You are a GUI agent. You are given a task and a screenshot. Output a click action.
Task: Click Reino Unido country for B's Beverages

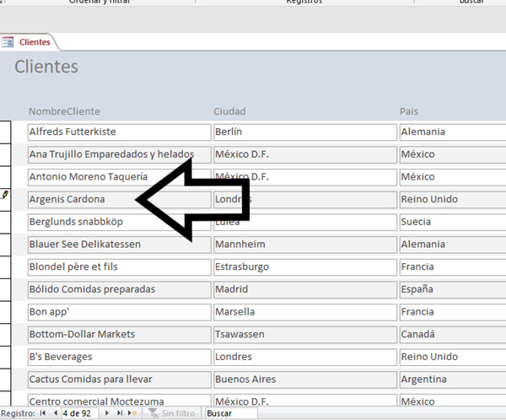coord(453,357)
